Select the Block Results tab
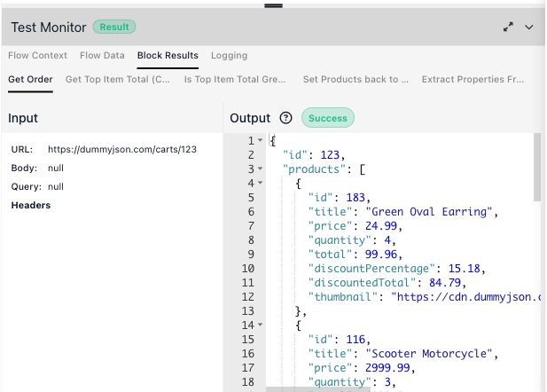Image resolution: width=547 pixels, height=392 pixels. click(168, 56)
